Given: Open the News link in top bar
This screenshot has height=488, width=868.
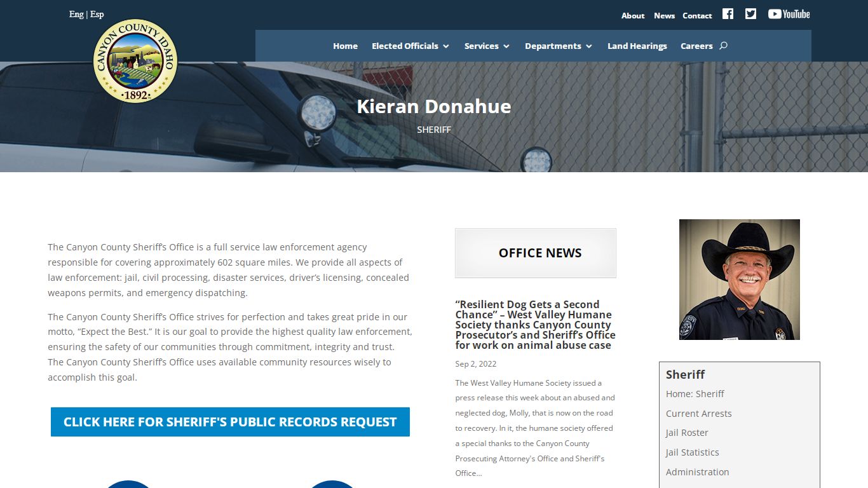Looking at the screenshot, I should pyautogui.click(x=664, y=16).
